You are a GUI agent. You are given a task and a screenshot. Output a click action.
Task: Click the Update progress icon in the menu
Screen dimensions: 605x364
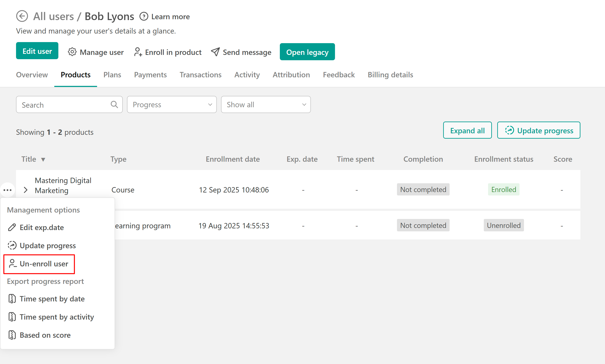click(x=12, y=245)
